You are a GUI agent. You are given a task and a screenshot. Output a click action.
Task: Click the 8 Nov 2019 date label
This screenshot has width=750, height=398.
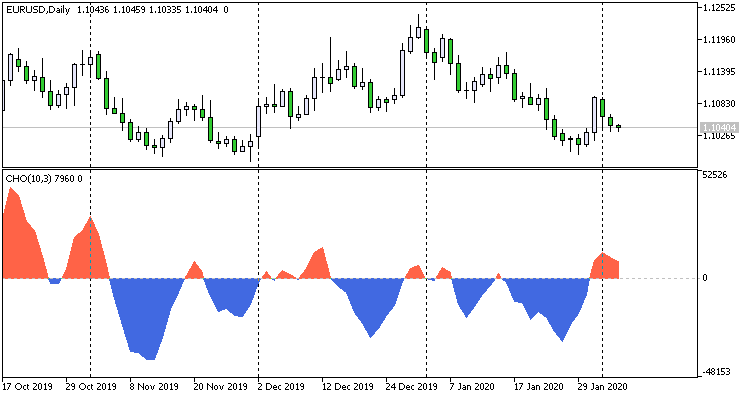point(154,386)
